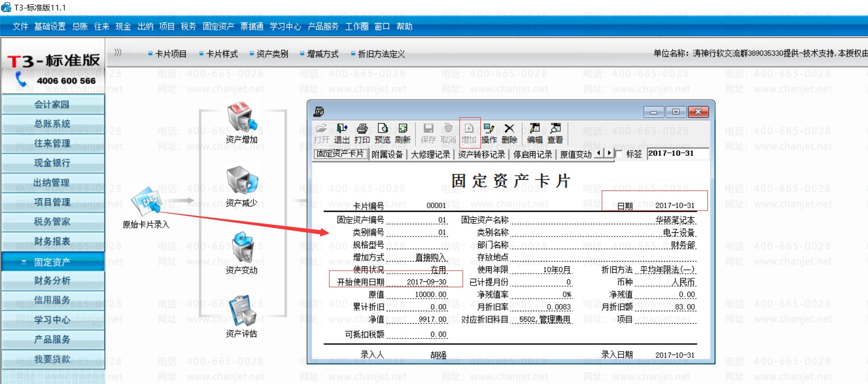
Task: Switch to the 固定资产卡片 tab
Action: (x=340, y=154)
